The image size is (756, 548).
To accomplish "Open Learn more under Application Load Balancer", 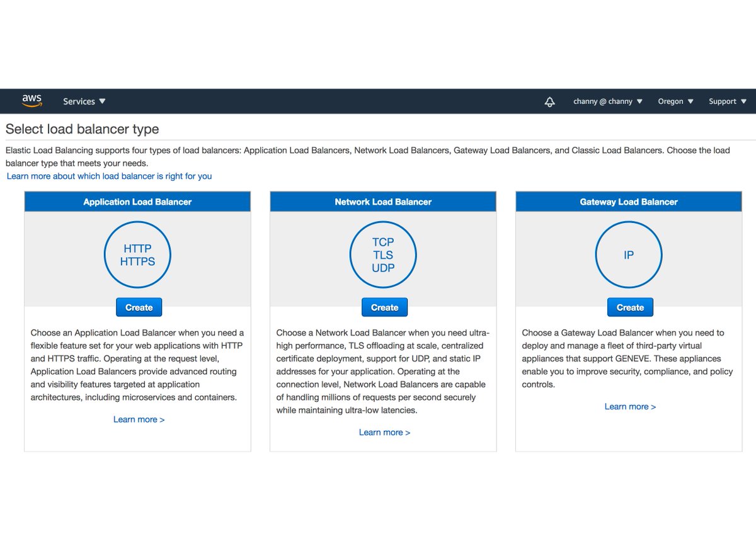I will tap(139, 420).
